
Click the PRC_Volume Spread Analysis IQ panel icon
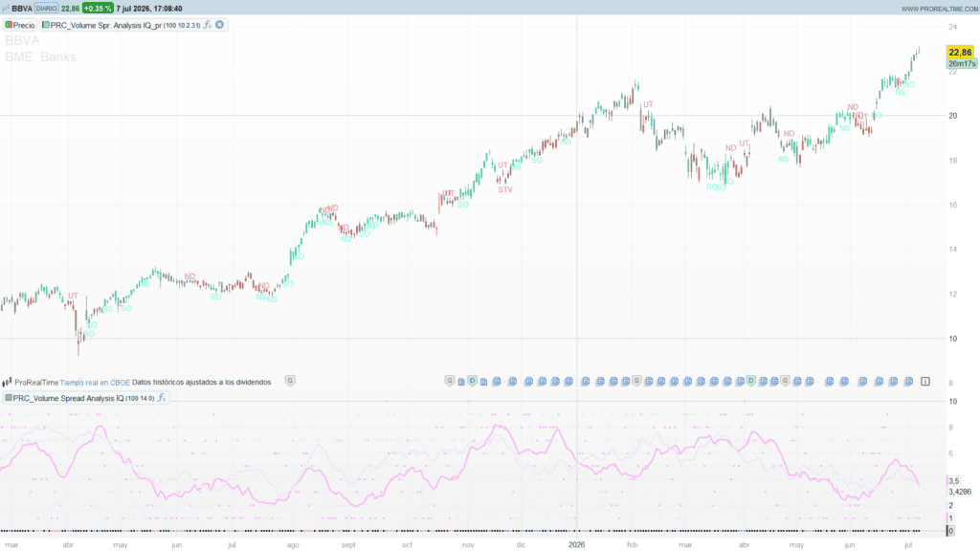point(8,398)
